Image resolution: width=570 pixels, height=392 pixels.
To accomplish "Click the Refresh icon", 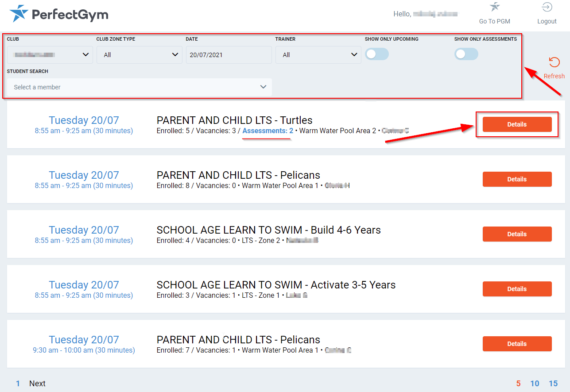I will click(x=554, y=62).
